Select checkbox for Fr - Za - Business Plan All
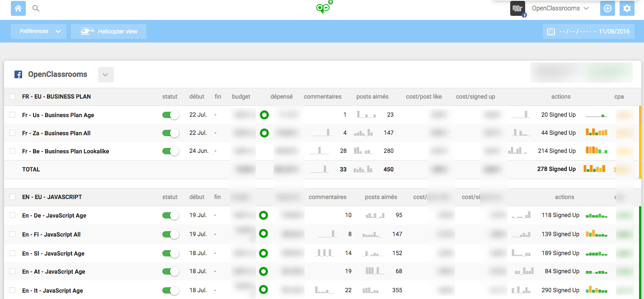644x299 pixels. (x=13, y=133)
